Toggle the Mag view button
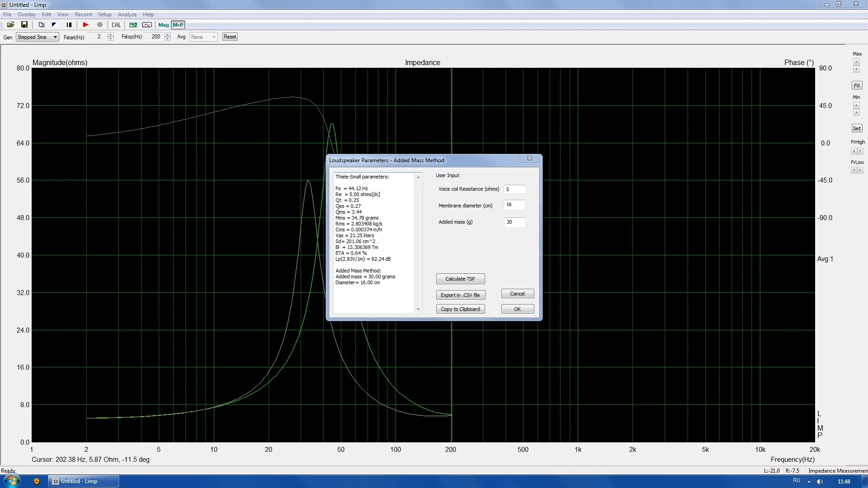The height and width of the screenshot is (488, 868). click(x=163, y=25)
